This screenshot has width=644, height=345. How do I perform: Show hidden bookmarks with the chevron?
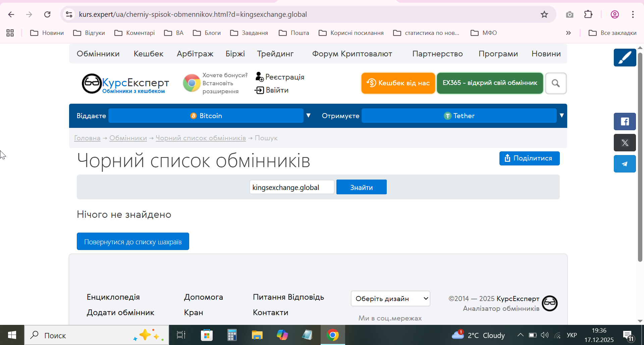pyautogui.click(x=568, y=33)
